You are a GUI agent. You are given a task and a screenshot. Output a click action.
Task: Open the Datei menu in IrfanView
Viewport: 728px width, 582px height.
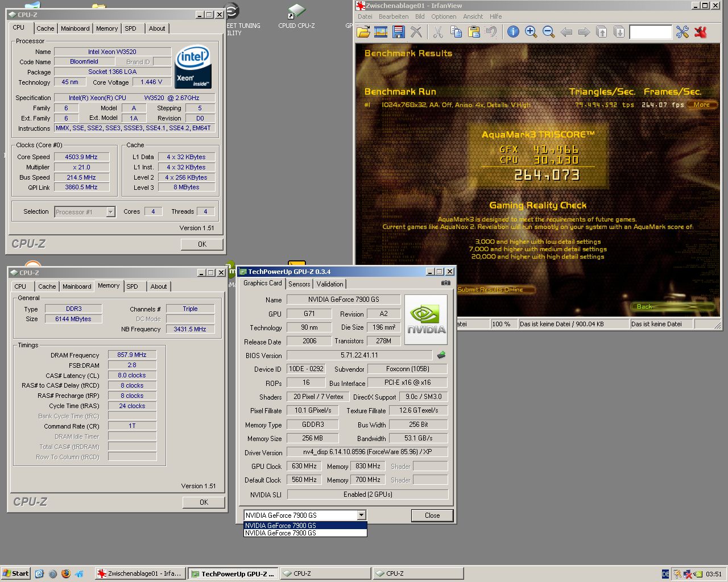(x=365, y=16)
